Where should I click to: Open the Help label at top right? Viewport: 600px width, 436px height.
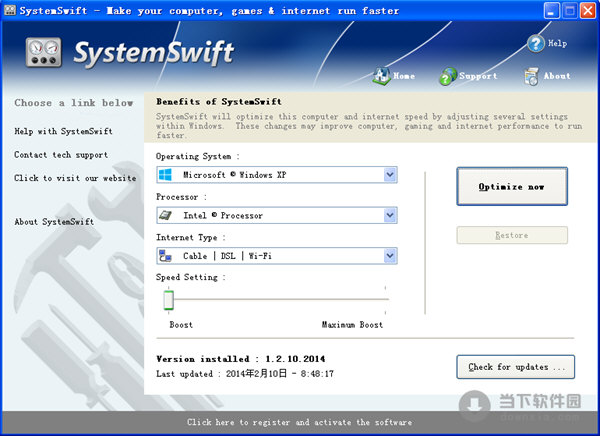pyautogui.click(x=557, y=43)
